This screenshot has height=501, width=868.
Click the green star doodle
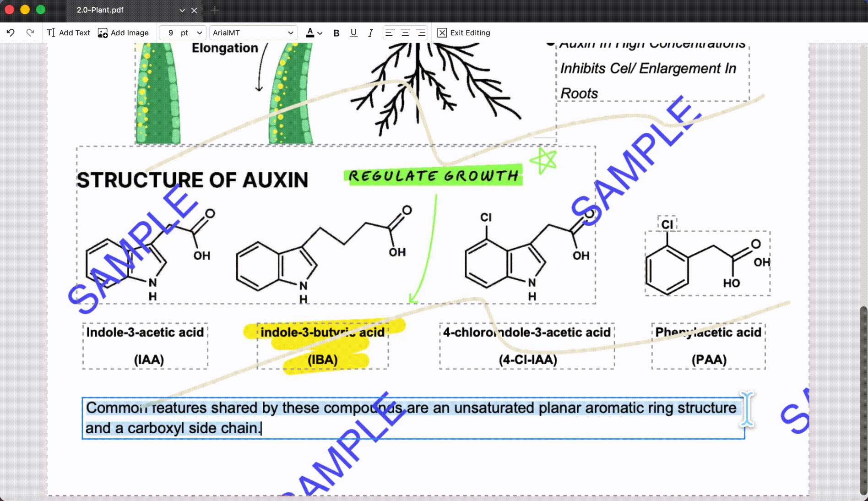[x=543, y=160]
